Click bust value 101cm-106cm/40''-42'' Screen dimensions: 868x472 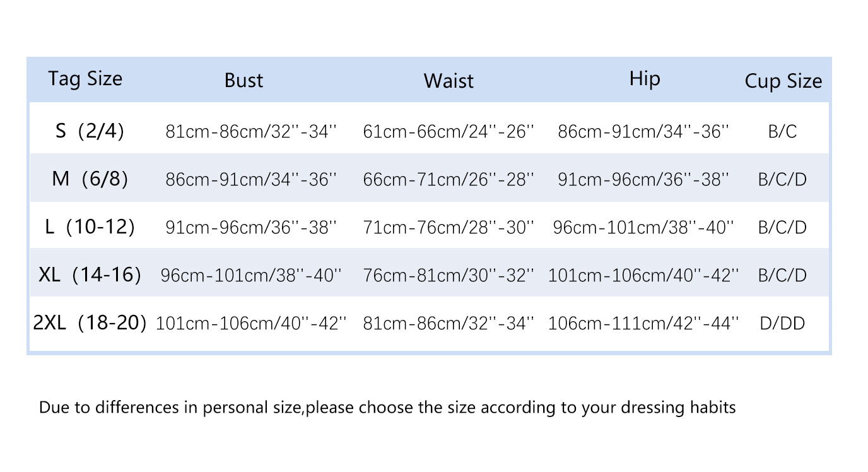point(251,324)
